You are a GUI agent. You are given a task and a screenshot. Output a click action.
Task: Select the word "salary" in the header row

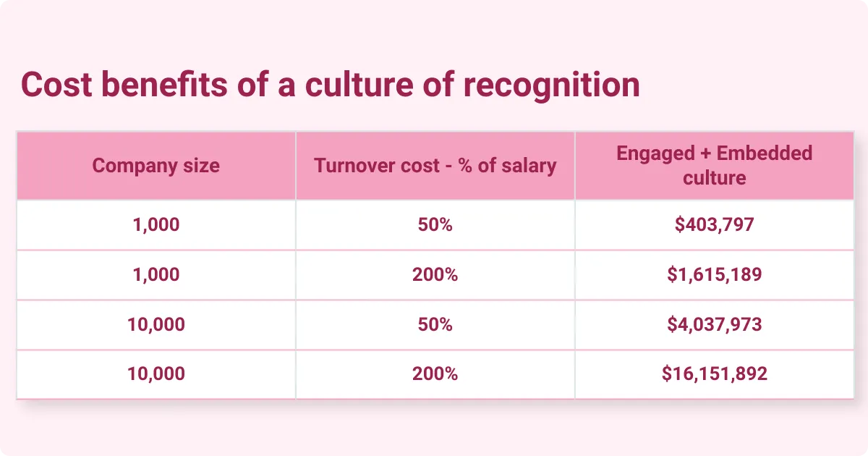529,166
